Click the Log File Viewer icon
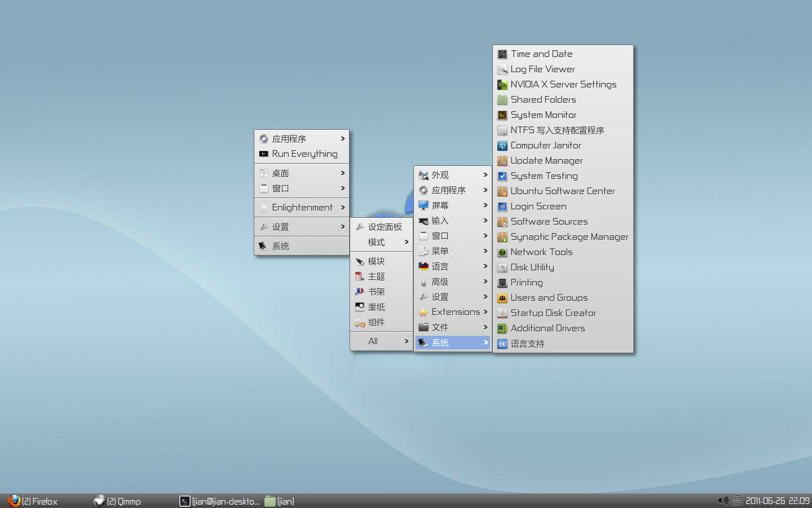The width and height of the screenshot is (812, 508). click(502, 69)
